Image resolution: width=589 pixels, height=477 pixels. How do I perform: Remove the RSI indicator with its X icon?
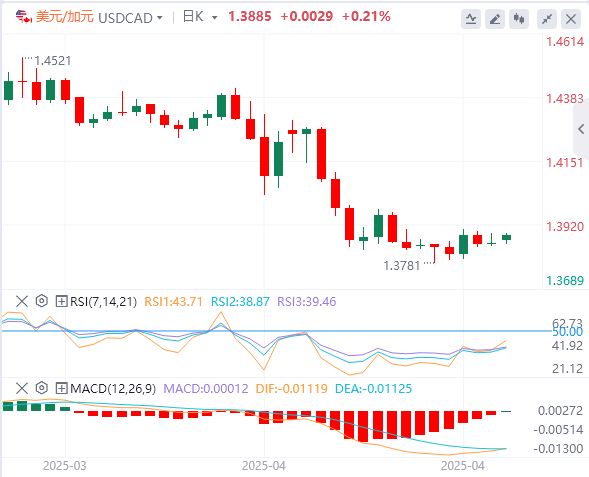tap(22, 301)
